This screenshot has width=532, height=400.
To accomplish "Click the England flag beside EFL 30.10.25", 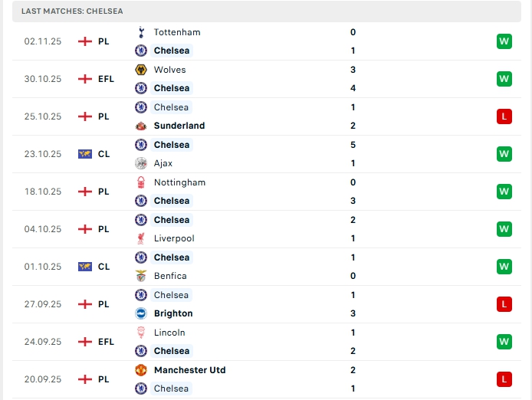I will (85, 79).
